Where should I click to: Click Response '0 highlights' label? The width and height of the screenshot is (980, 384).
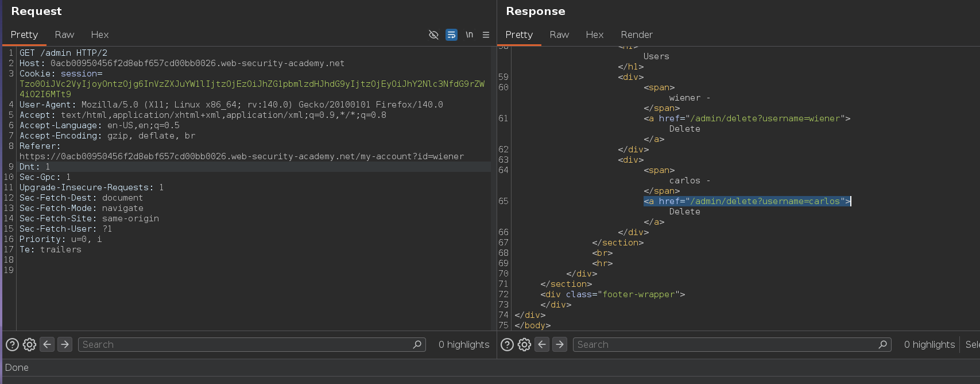click(x=929, y=344)
